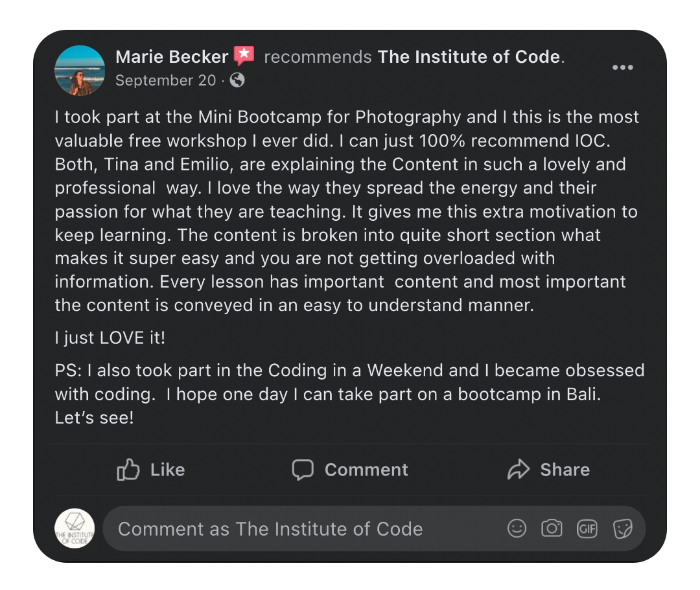Image resolution: width=700 pixels, height=590 pixels.
Task: Click The Institute of Code avatar logo
Action: [75, 528]
